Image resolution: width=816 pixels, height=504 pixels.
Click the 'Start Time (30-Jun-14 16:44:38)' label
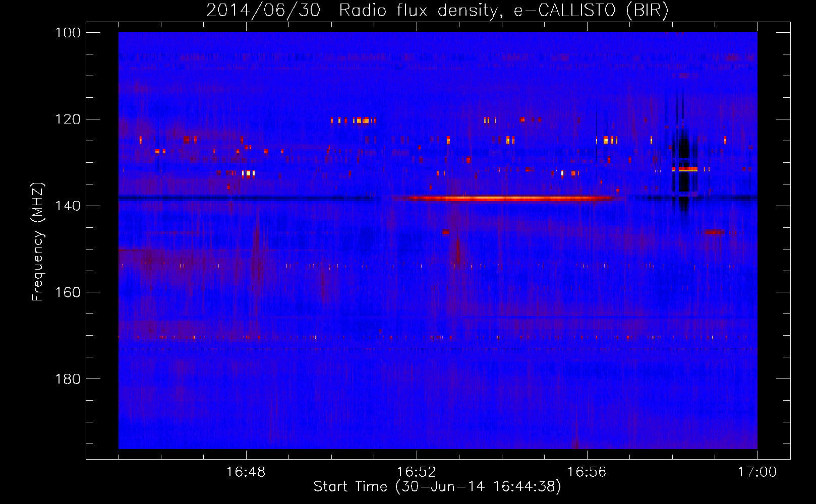pyautogui.click(x=437, y=487)
